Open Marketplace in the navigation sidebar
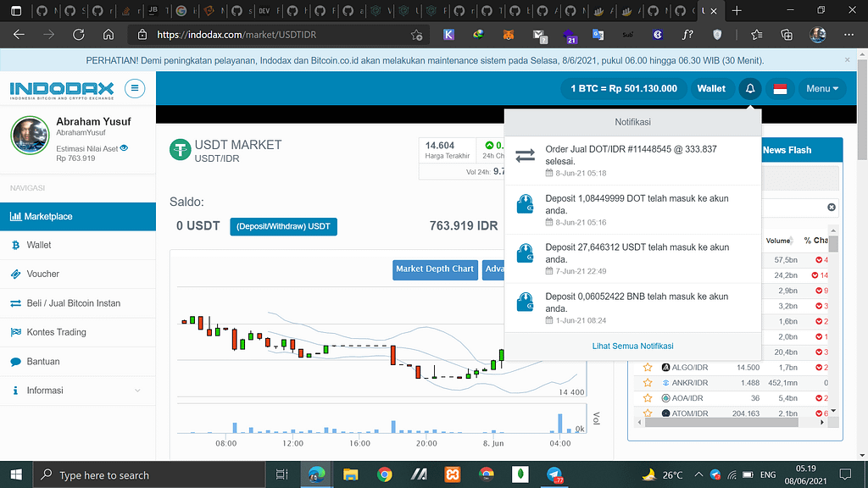Screen dimensions: 868x488 point(78,216)
